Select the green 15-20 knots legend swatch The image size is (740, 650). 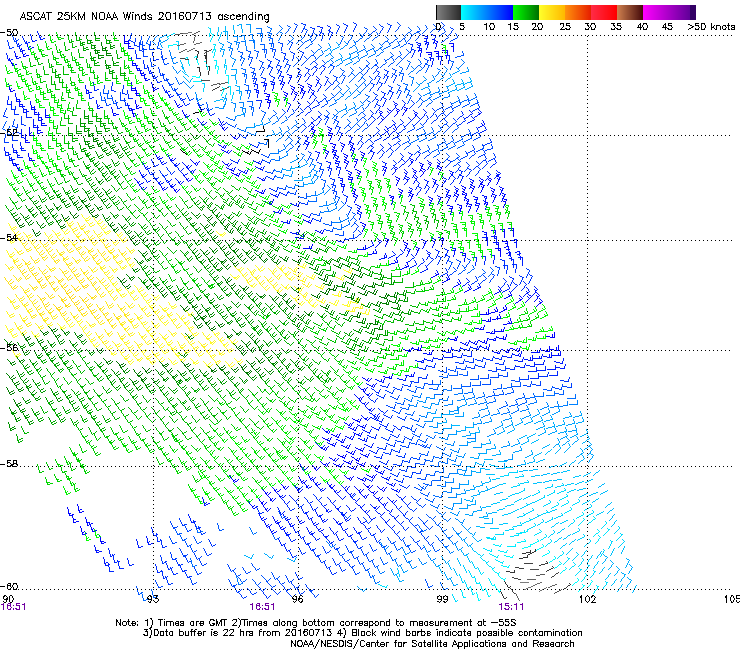[526, 12]
